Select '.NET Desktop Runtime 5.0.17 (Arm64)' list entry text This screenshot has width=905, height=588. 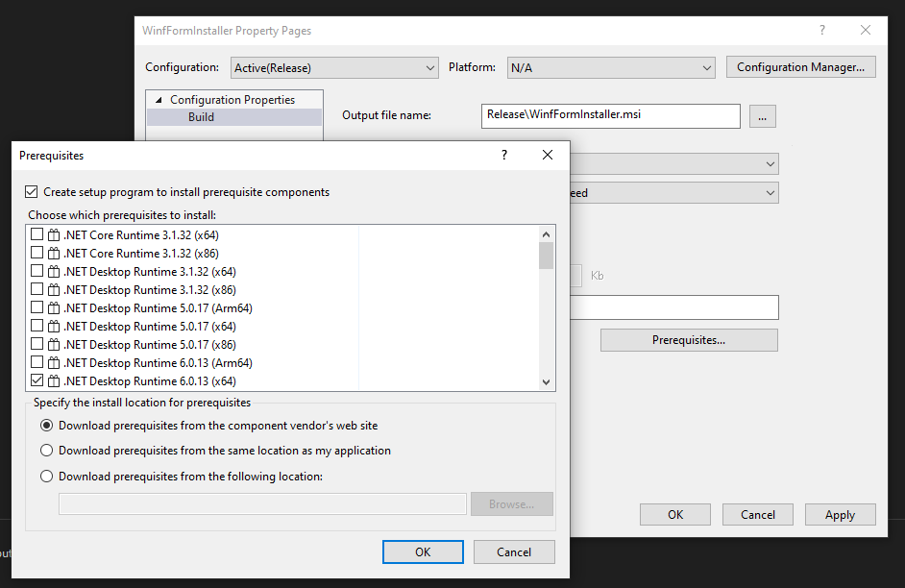click(x=159, y=308)
